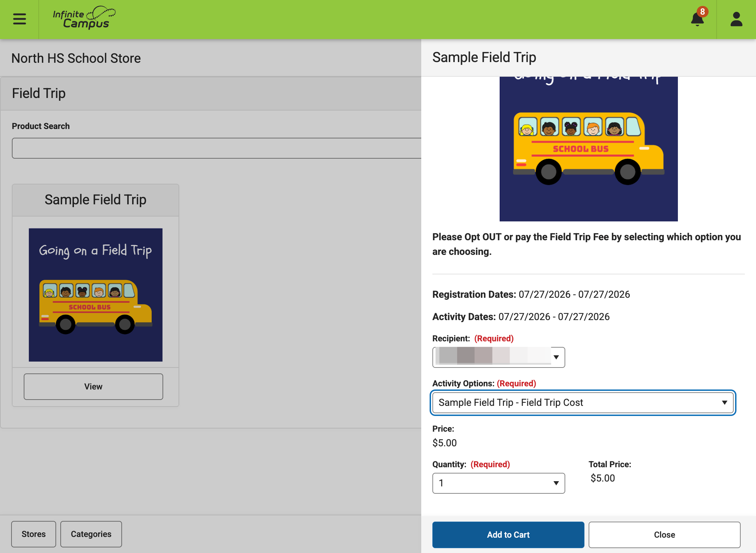This screenshot has height=553, width=756.
Task: Click the Opt OUT instruction text
Action: click(x=587, y=244)
